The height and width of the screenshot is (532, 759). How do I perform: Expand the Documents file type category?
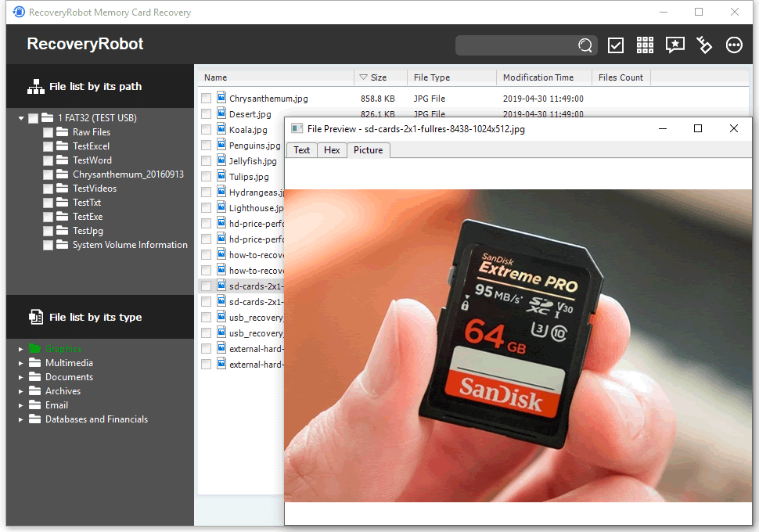click(x=21, y=377)
